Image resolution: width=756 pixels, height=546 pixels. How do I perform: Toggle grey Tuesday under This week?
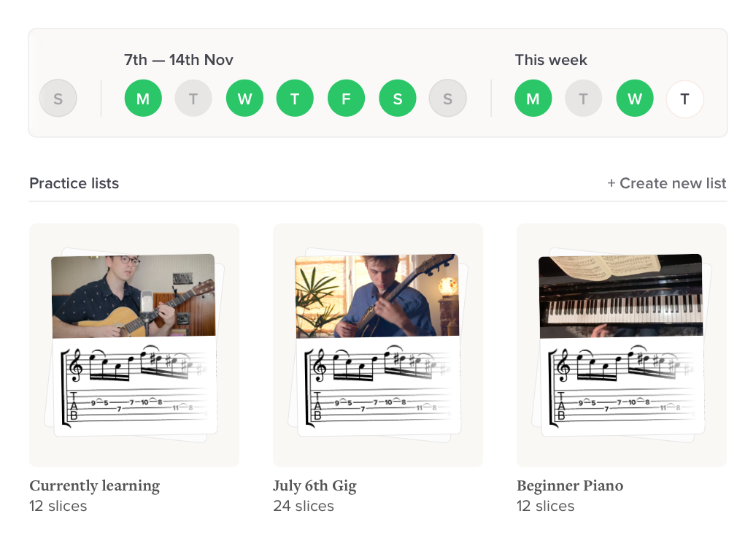[583, 99]
